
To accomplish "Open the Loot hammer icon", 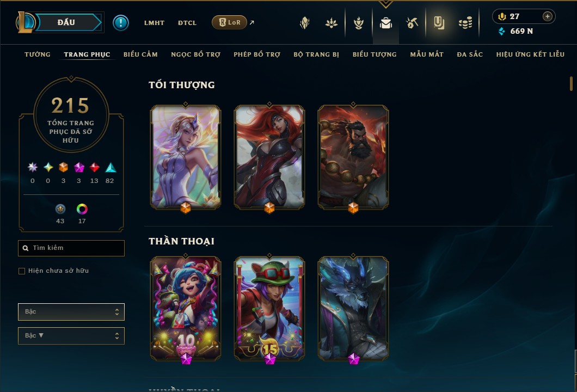I will click(412, 23).
